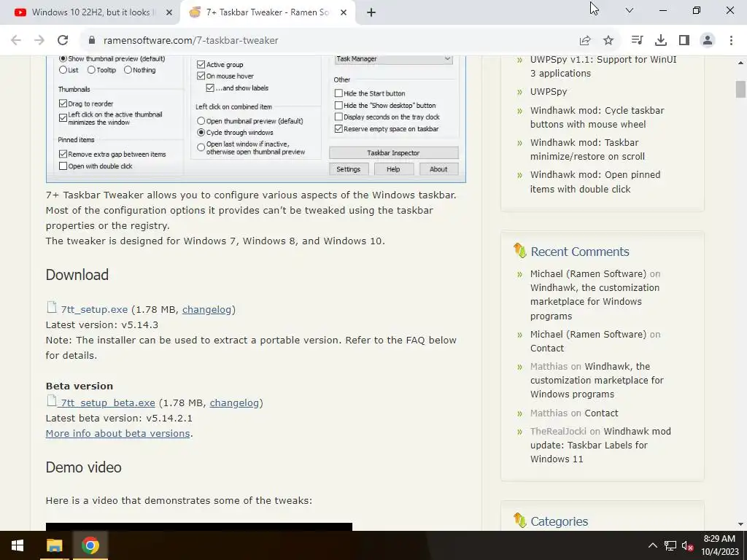Open a new tab with the plus button

click(x=371, y=12)
